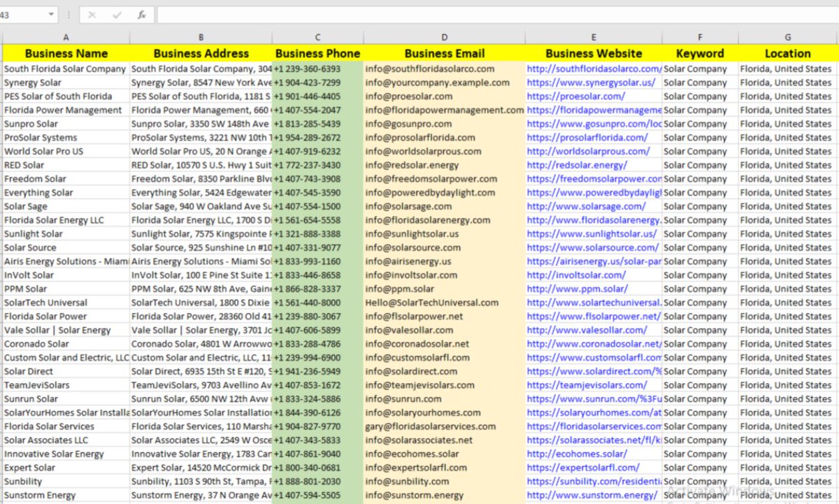Select the Business Name header cell

tap(66, 54)
